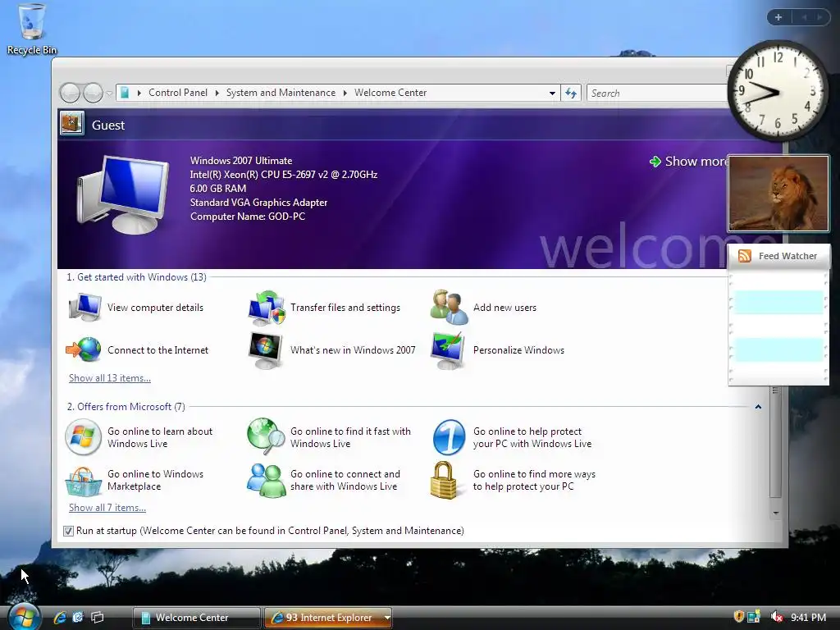Click the Windows Live learn about flag icon
840x630 pixels.
click(x=83, y=437)
